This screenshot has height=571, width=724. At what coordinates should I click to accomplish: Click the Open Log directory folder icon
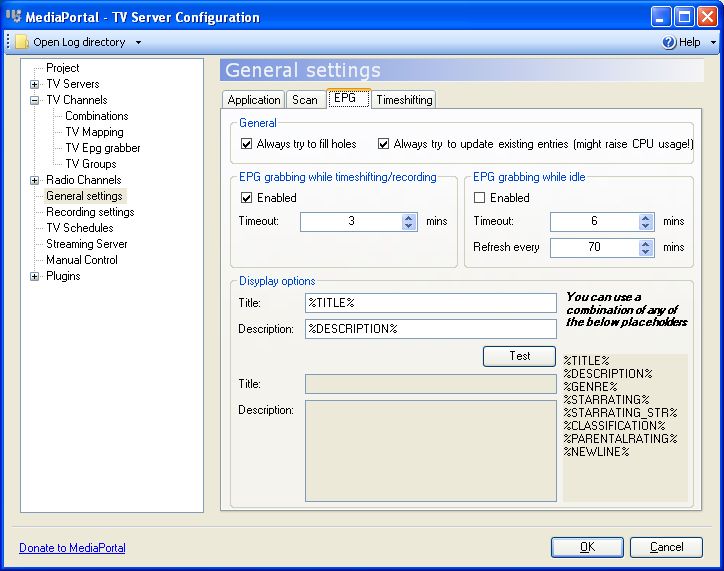coord(22,42)
